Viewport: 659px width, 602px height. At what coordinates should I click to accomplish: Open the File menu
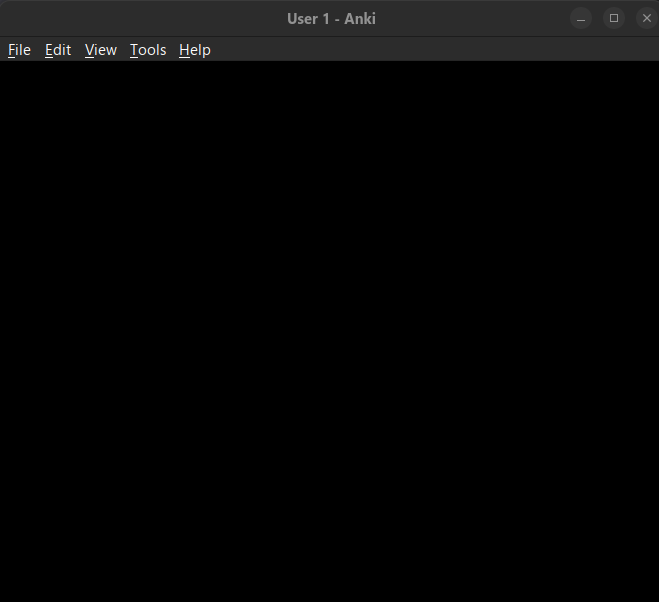19,50
